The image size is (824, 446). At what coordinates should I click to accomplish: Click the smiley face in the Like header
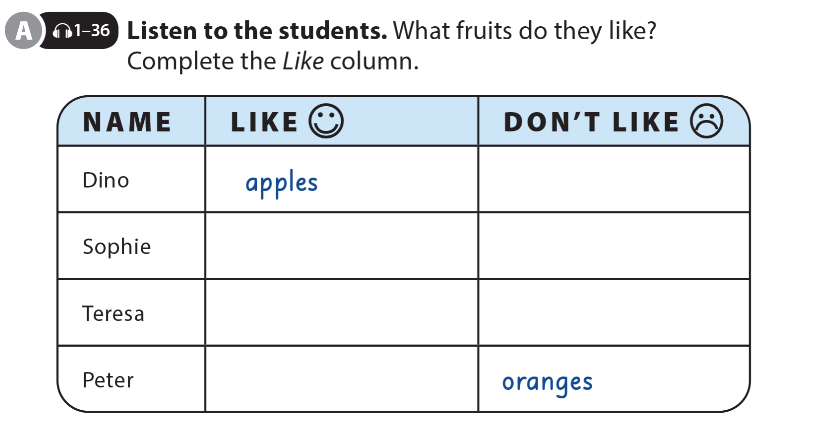click(x=326, y=121)
